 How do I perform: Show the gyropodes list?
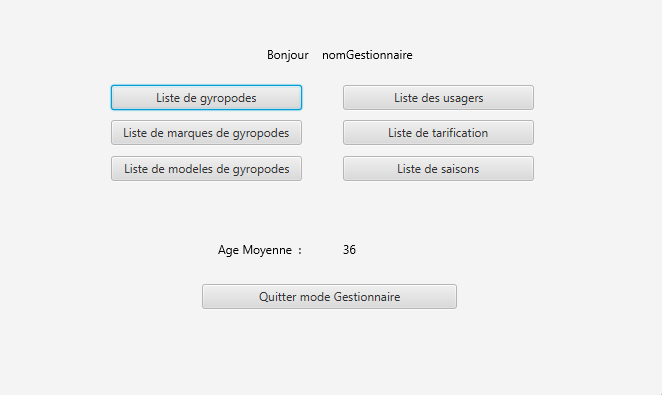(x=206, y=97)
